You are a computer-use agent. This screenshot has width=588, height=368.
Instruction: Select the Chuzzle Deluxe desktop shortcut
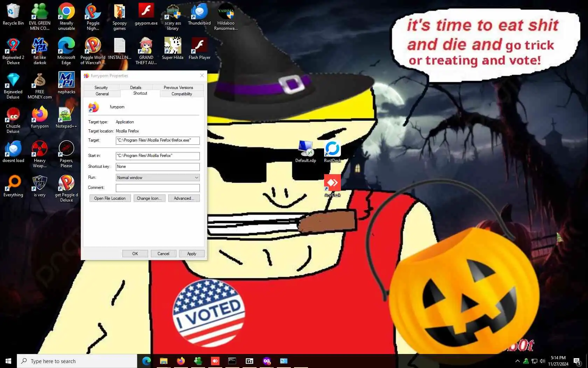(x=13, y=120)
